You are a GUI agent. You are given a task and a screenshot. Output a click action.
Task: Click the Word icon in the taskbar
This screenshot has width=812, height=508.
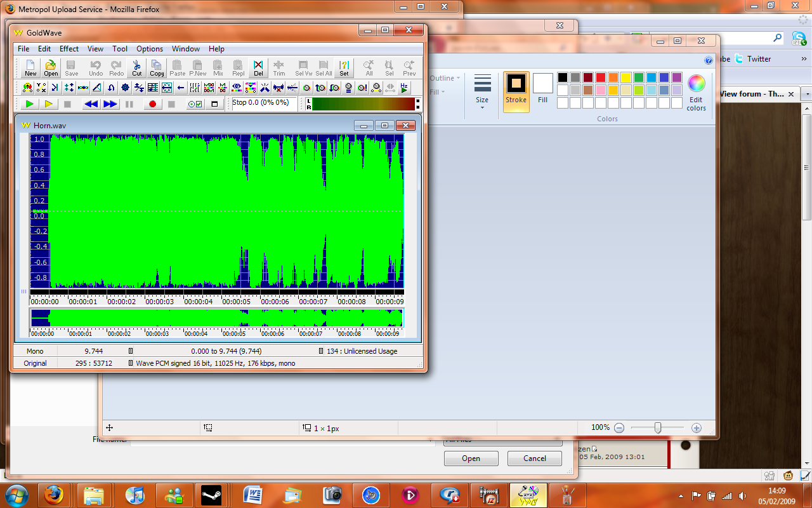(252, 495)
